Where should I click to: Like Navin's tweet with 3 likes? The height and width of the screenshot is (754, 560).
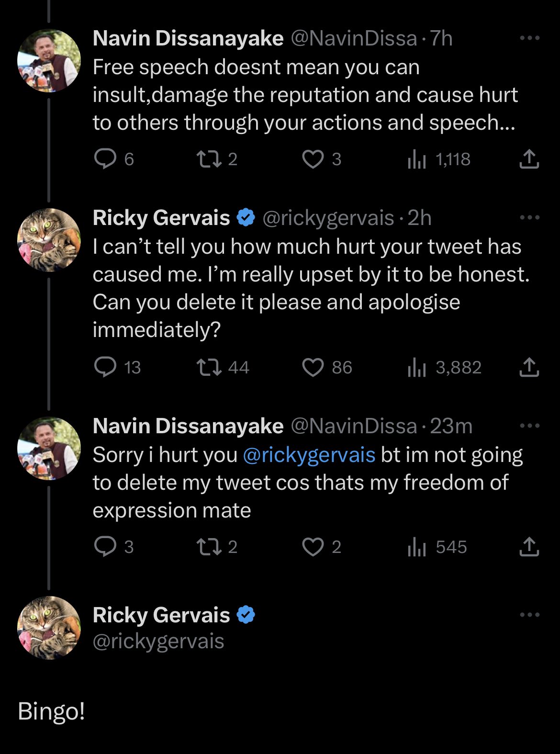pyautogui.click(x=313, y=159)
